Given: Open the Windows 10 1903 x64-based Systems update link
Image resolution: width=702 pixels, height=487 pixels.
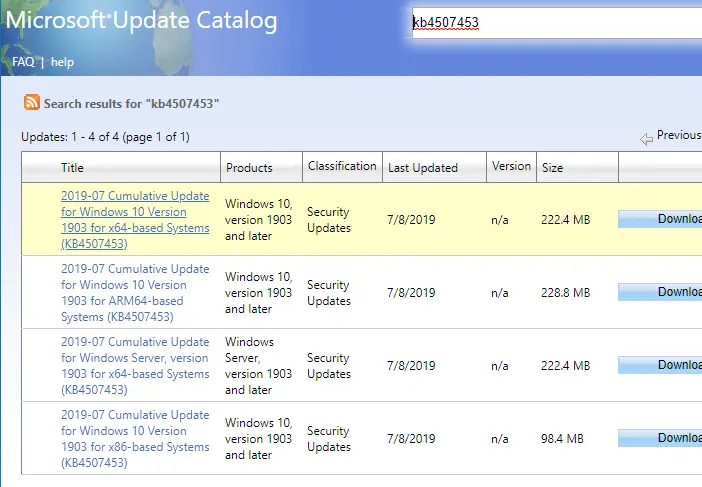Looking at the screenshot, I should [135, 220].
